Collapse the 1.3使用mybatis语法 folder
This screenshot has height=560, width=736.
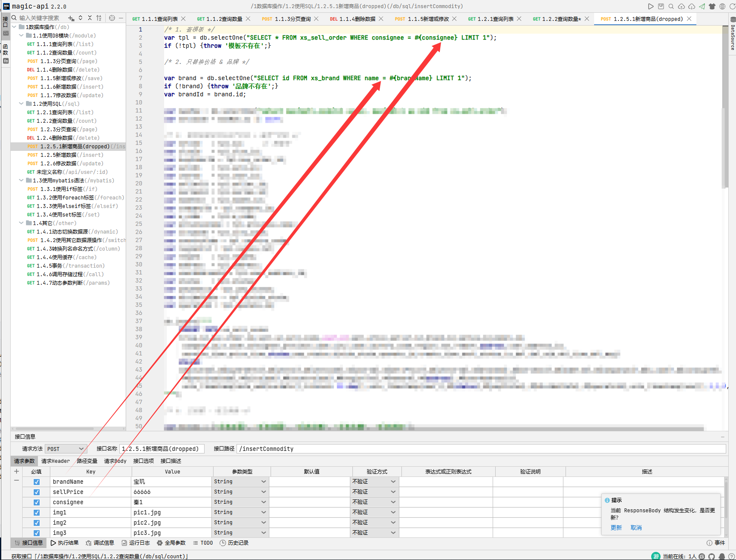click(21, 180)
